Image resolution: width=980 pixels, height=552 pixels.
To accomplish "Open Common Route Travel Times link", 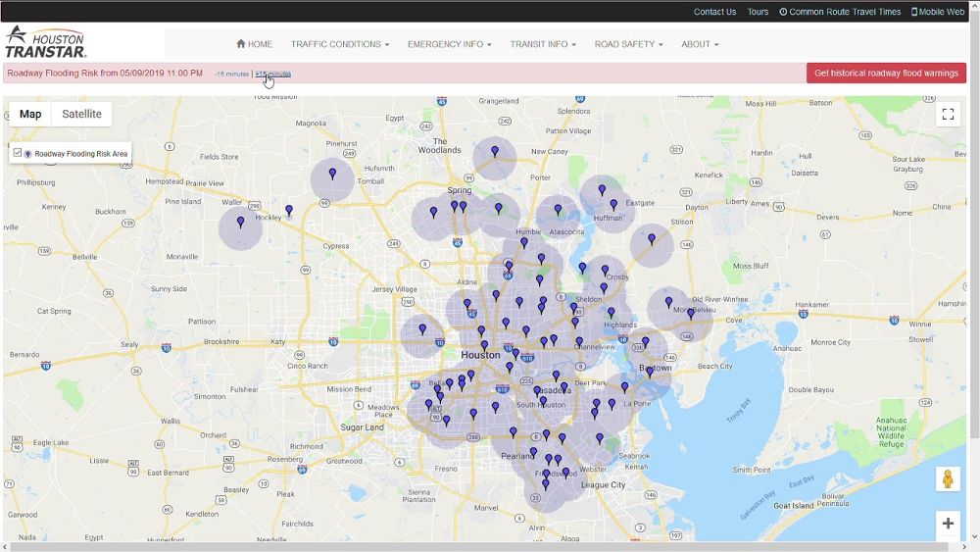I will [x=840, y=12].
